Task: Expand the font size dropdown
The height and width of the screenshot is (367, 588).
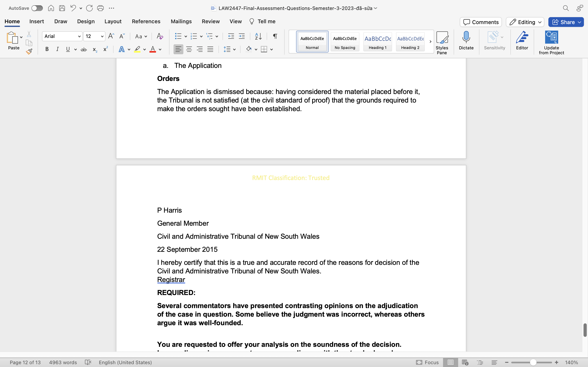Action: point(102,36)
